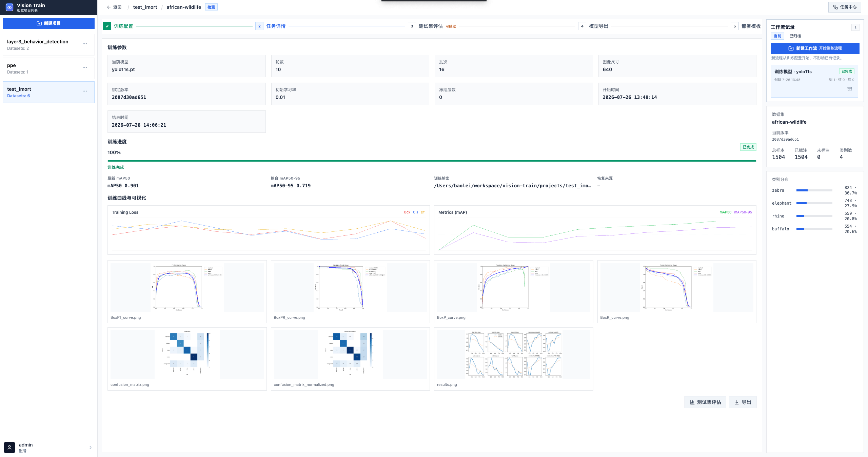Open options menu for layer3_behavior_detection project
This screenshot has height=457, width=868.
click(x=85, y=44)
